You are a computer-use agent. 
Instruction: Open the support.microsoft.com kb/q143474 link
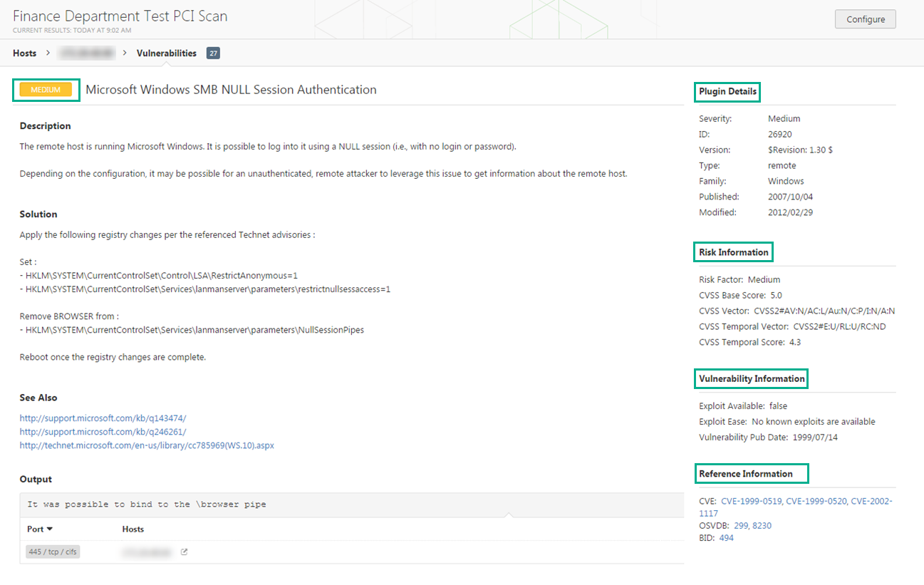pos(103,418)
